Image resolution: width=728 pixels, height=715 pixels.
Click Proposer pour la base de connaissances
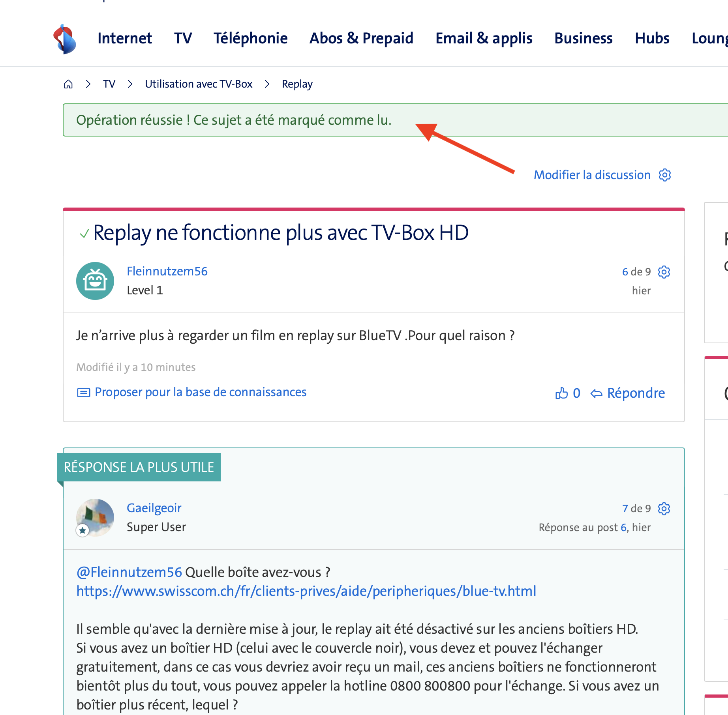201,392
